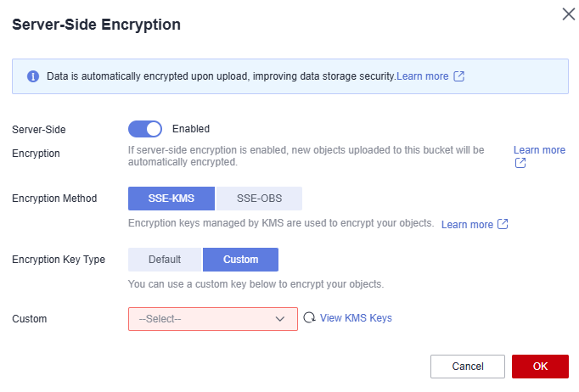Toggle Server-Side Encryption switch off

pos(145,129)
